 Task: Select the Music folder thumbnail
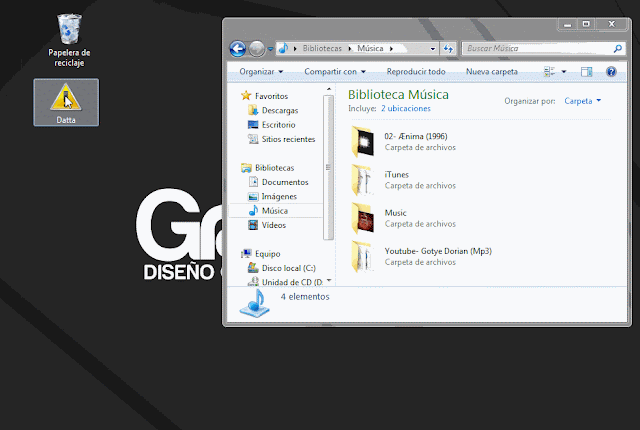363,218
